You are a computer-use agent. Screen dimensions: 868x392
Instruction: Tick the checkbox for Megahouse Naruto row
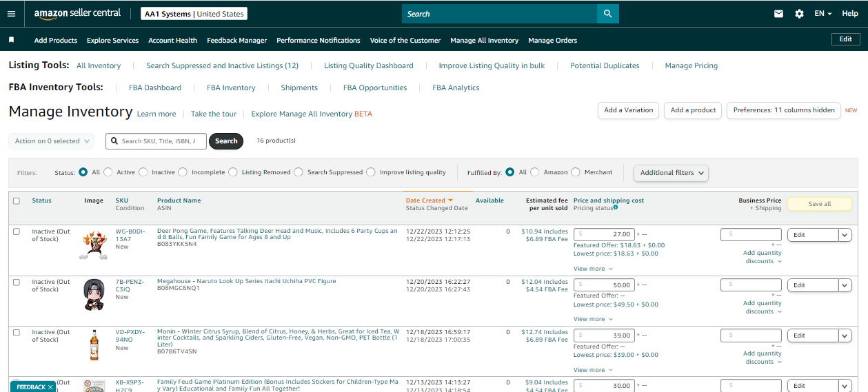(x=17, y=282)
